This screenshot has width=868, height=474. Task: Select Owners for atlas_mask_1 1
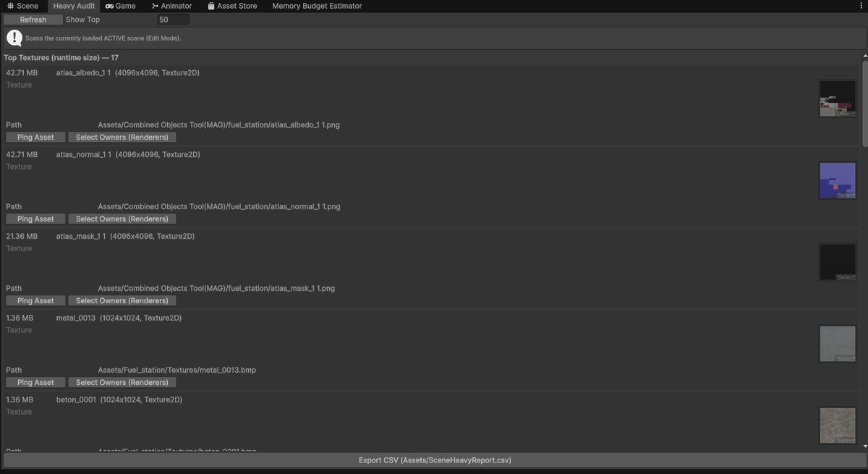[122, 300]
